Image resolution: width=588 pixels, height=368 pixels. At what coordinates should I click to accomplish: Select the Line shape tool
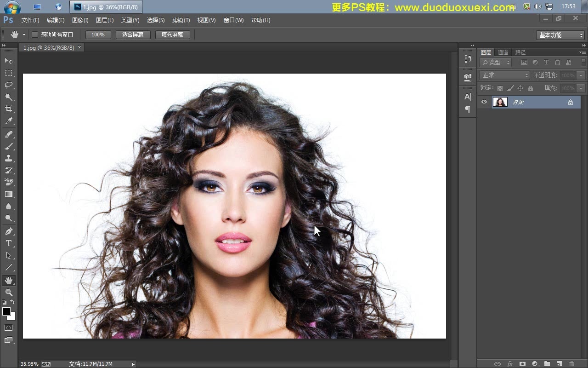pyautogui.click(x=9, y=267)
